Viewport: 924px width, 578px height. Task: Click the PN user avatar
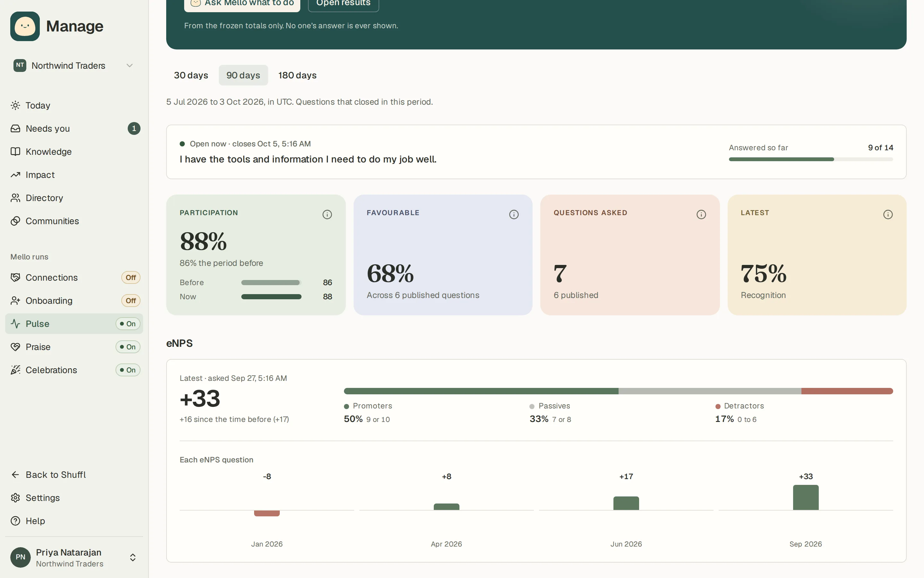20,557
